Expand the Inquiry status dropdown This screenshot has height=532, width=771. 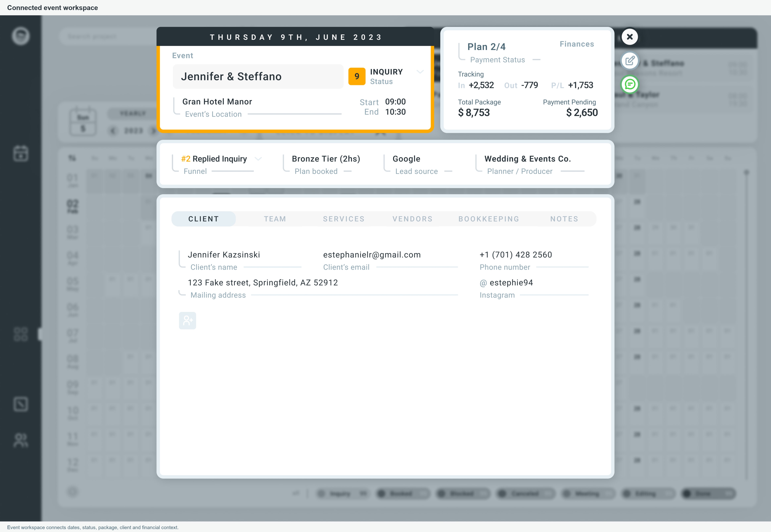click(x=420, y=72)
